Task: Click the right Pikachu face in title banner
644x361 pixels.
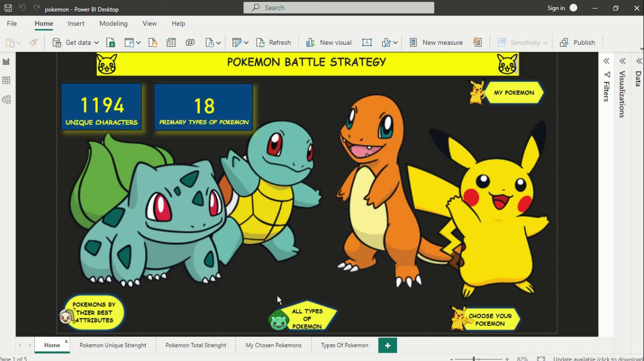Action: (x=507, y=64)
